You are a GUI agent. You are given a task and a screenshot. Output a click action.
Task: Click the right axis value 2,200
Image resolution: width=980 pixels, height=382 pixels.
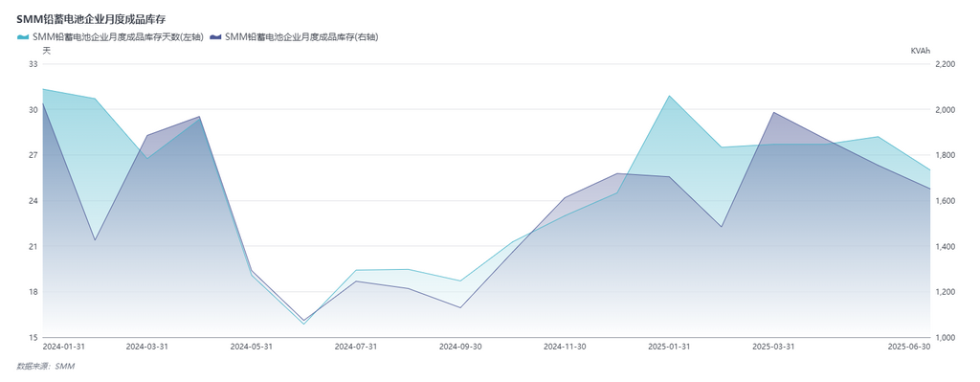coord(945,64)
